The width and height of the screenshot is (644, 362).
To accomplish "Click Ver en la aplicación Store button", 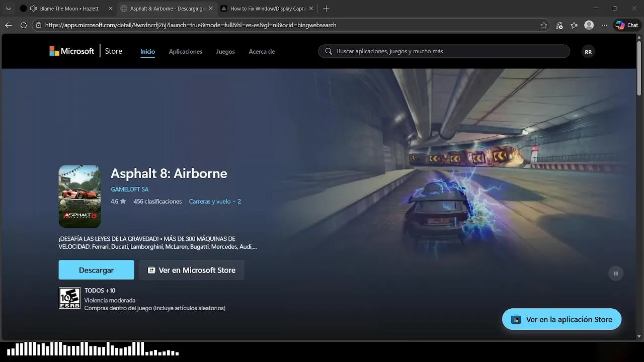I will pyautogui.click(x=562, y=319).
